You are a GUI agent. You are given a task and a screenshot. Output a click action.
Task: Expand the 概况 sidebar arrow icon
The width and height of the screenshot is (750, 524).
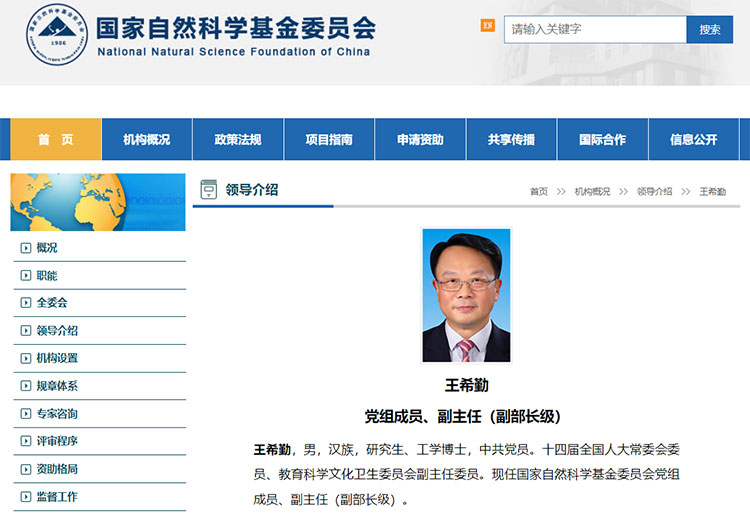point(26,247)
